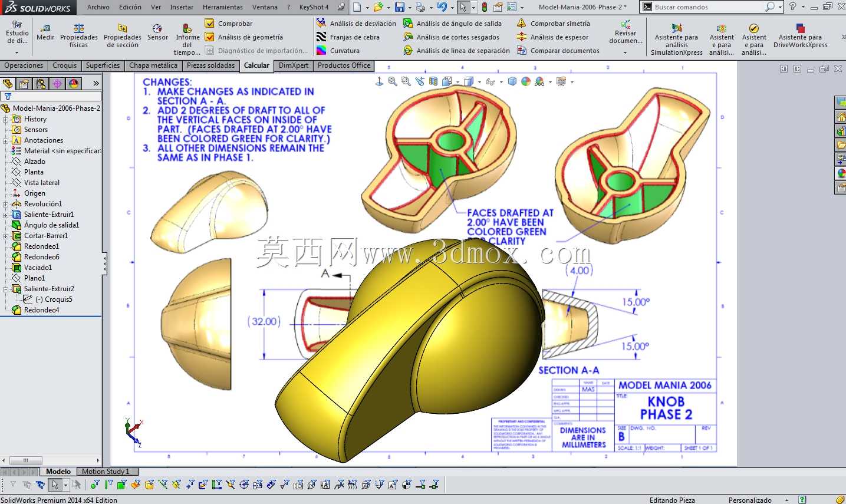Screen dimensions: 846x504
Task: Expand the Saliente-Extruir1 feature node
Action: [6, 215]
